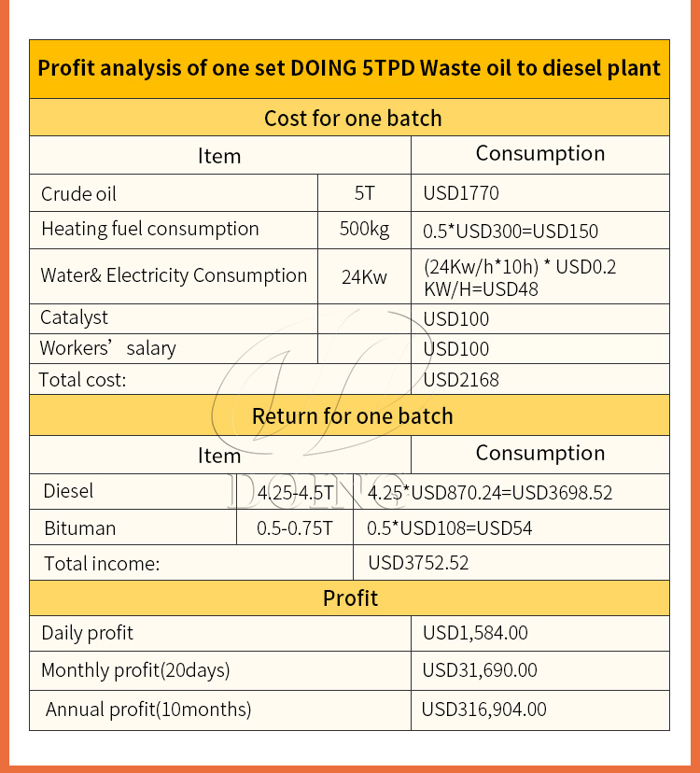Viewport: 700px width, 773px height.
Task: Select the "Cost for one batch" header
Action: pyautogui.click(x=352, y=119)
